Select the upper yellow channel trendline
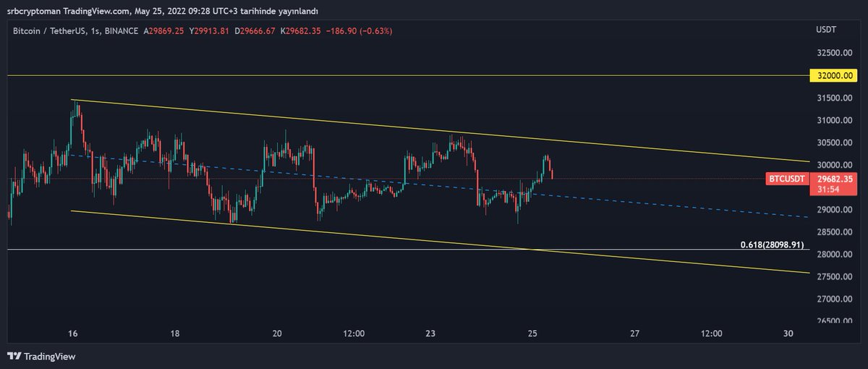The width and height of the screenshot is (868, 369). [x=440, y=131]
